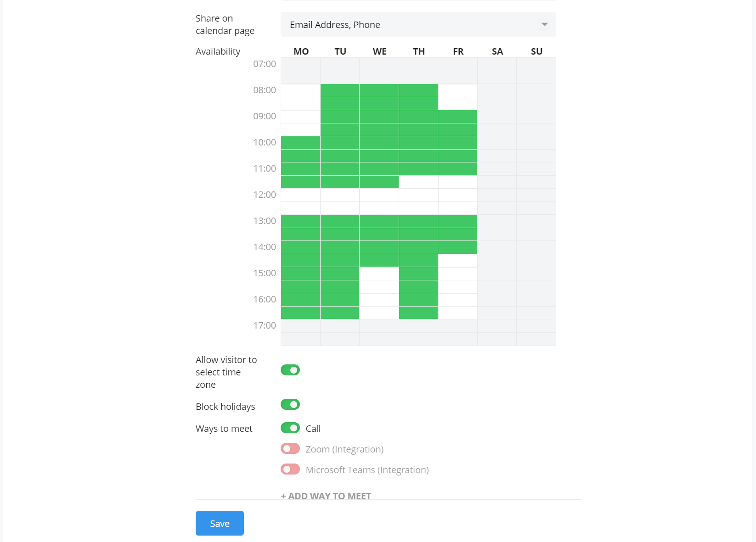Turn off the Call meeting option
This screenshot has width=756, height=542.
(290, 428)
